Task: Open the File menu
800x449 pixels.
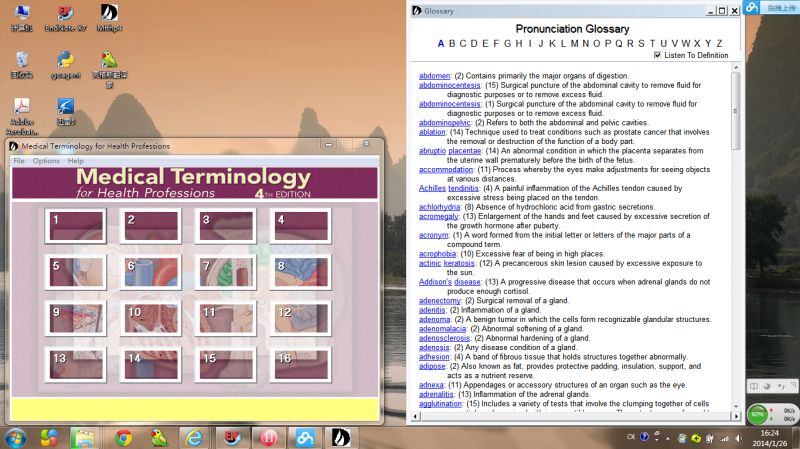Action: coord(19,161)
